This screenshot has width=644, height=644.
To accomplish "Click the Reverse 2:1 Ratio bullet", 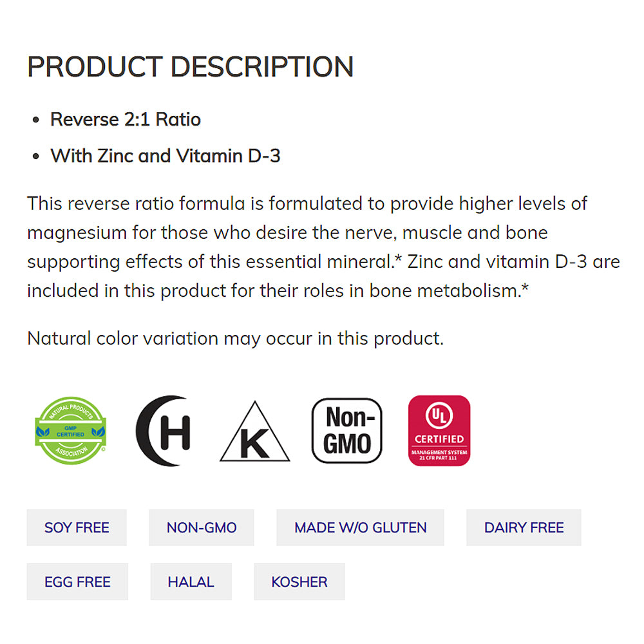I will [x=126, y=119].
